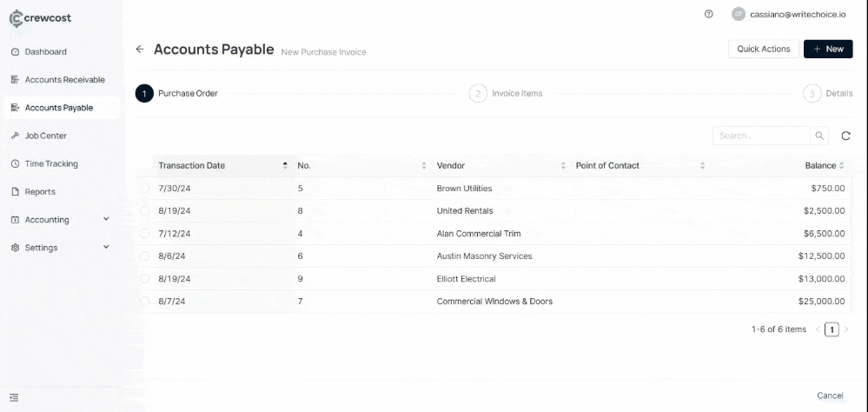Open Quick Actions
The image size is (868, 412).
763,49
